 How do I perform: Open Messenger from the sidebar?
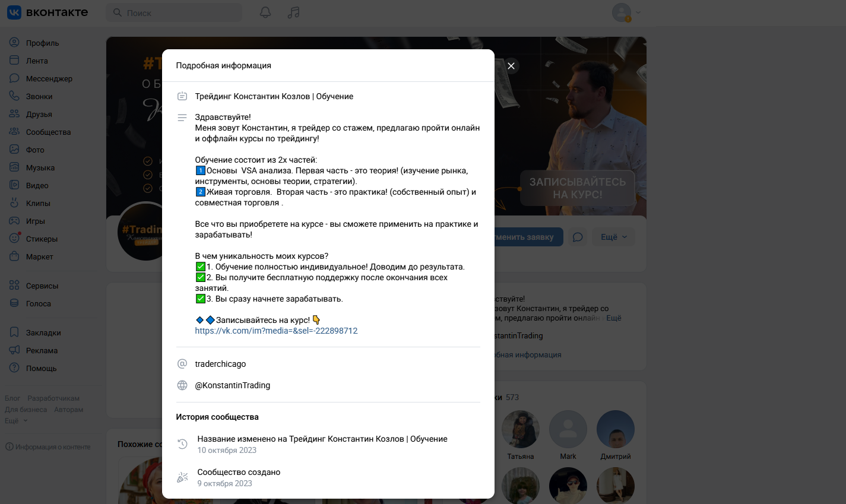tap(49, 78)
